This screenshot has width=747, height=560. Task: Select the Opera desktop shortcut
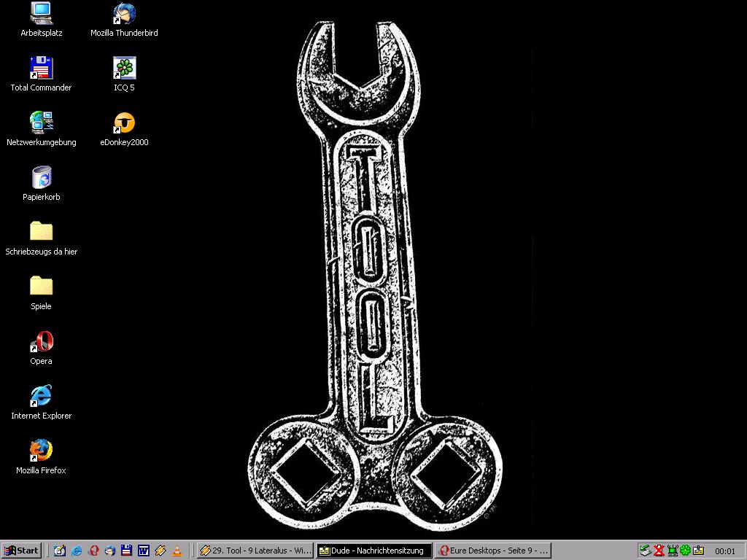coord(42,348)
